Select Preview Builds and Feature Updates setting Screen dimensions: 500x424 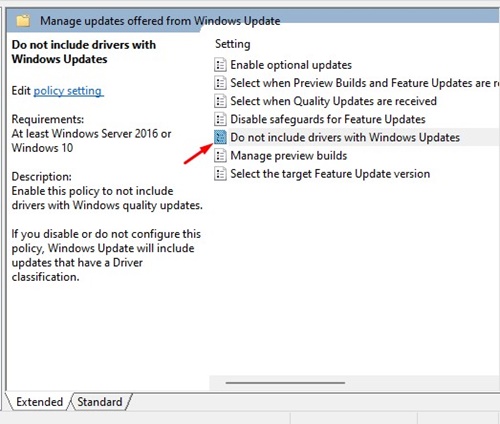[365, 83]
